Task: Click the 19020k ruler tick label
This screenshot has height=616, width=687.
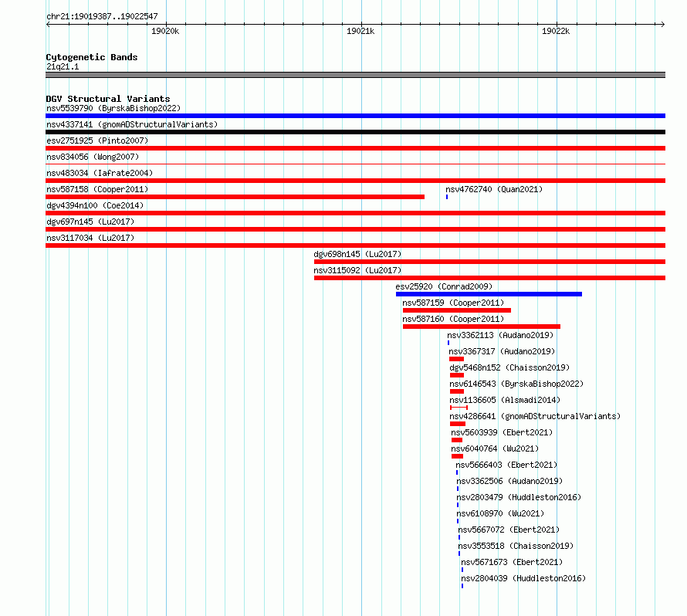Action: click(165, 31)
